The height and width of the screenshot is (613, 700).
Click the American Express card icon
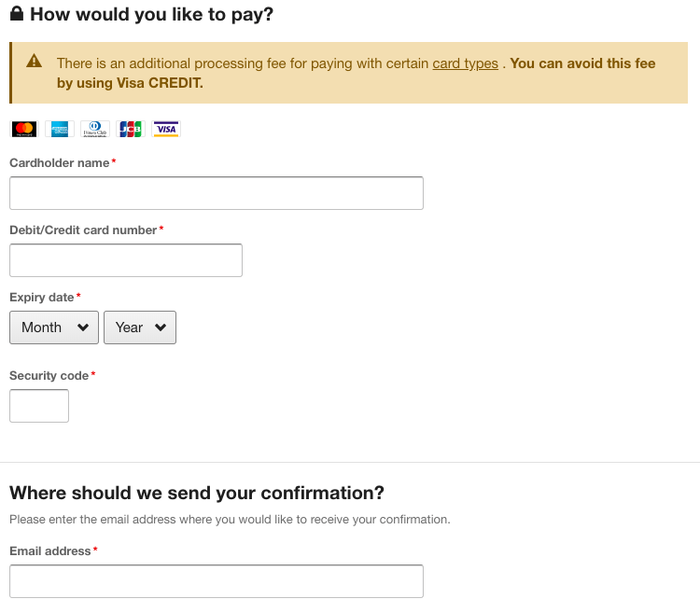point(60,129)
